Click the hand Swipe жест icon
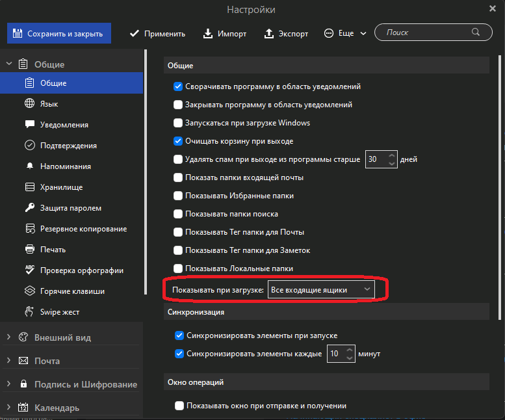Viewport: 505px width, 420px height. 29,311
